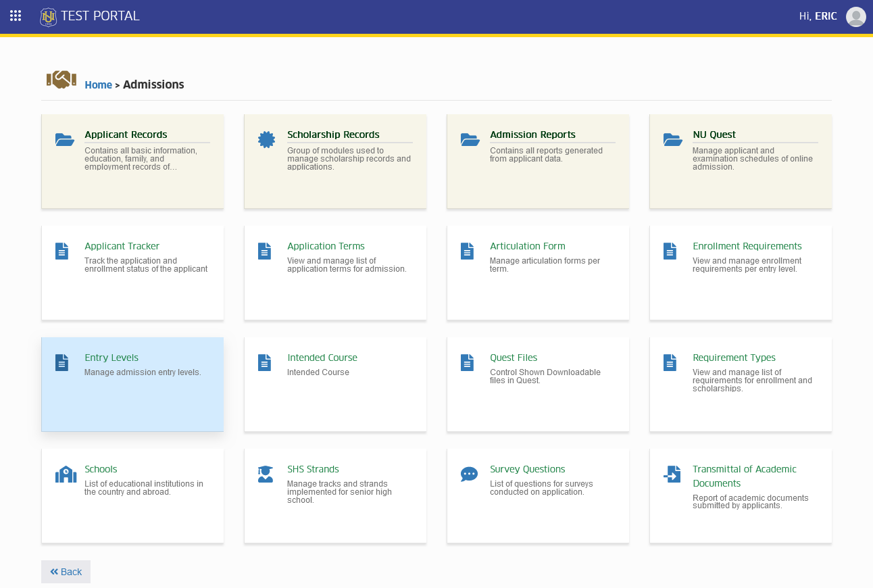Screen dimensions: 873x588
Task: Open the Quest Files module
Action: coord(538,385)
